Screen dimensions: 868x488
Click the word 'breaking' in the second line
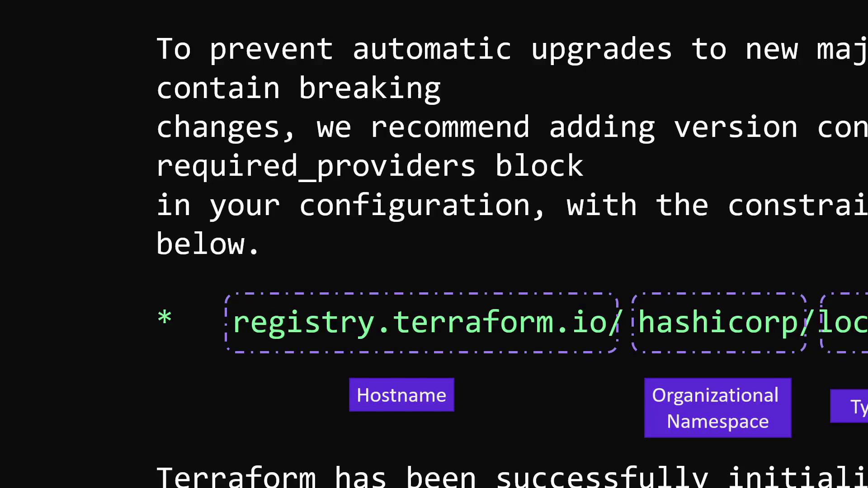(x=369, y=88)
